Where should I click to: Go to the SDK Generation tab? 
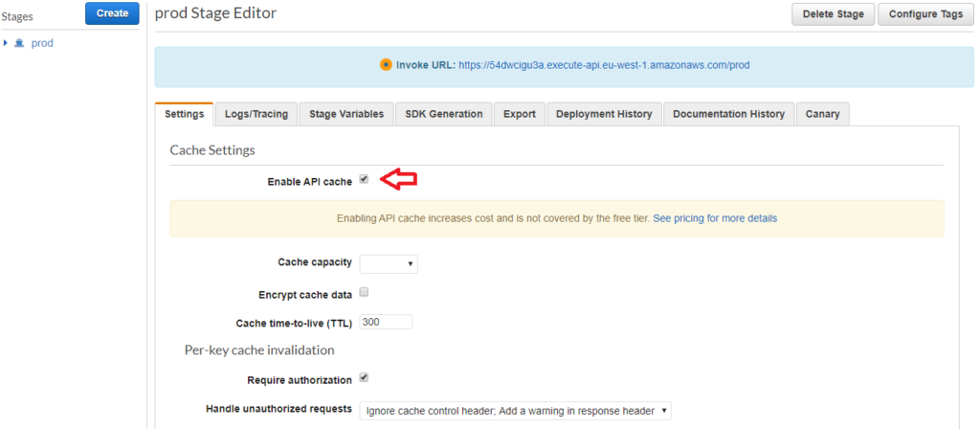(x=444, y=114)
